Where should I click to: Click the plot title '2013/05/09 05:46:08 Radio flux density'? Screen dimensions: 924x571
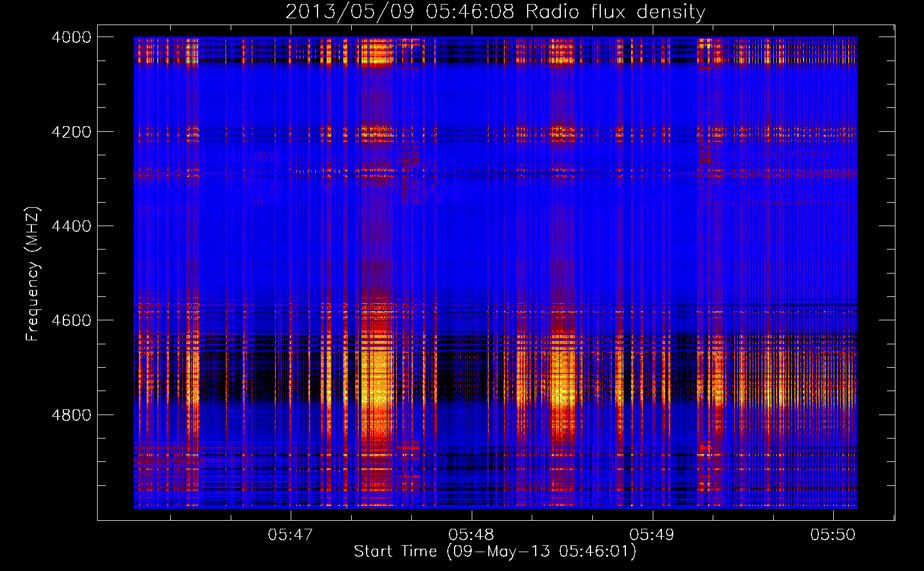pos(495,12)
